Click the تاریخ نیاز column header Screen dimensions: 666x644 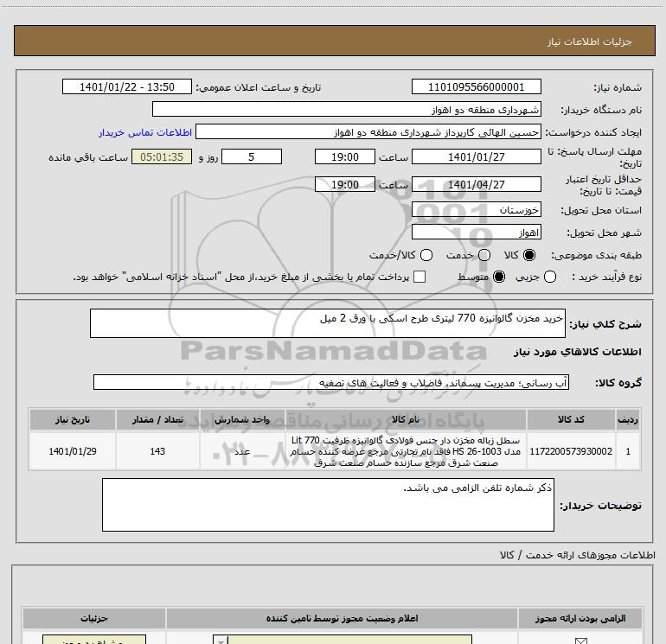72,419
